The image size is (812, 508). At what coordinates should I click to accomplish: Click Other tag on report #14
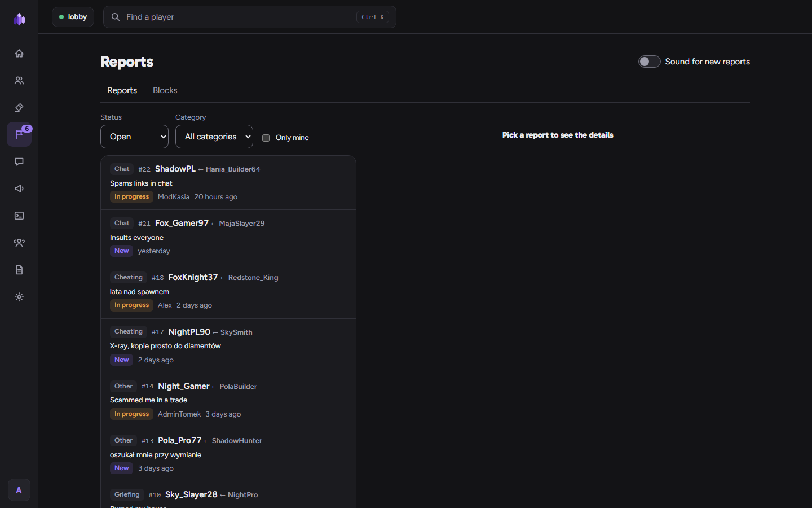pyautogui.click(x=123, y=386)
